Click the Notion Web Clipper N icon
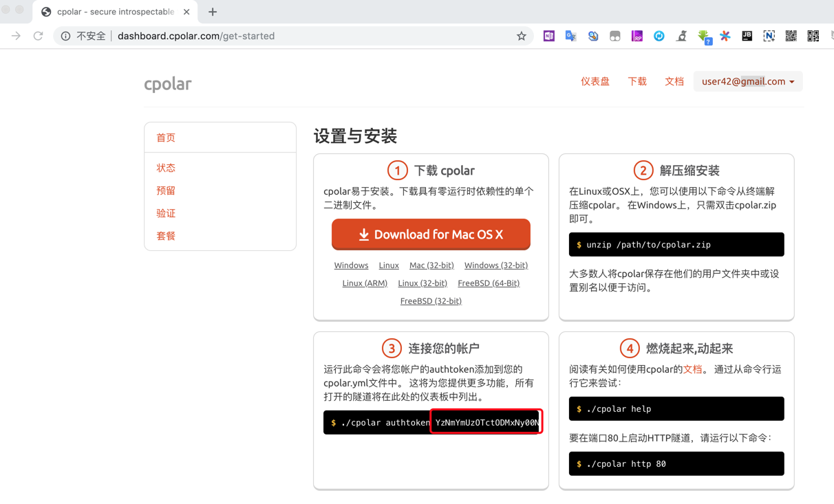 (x=769, y=36)
